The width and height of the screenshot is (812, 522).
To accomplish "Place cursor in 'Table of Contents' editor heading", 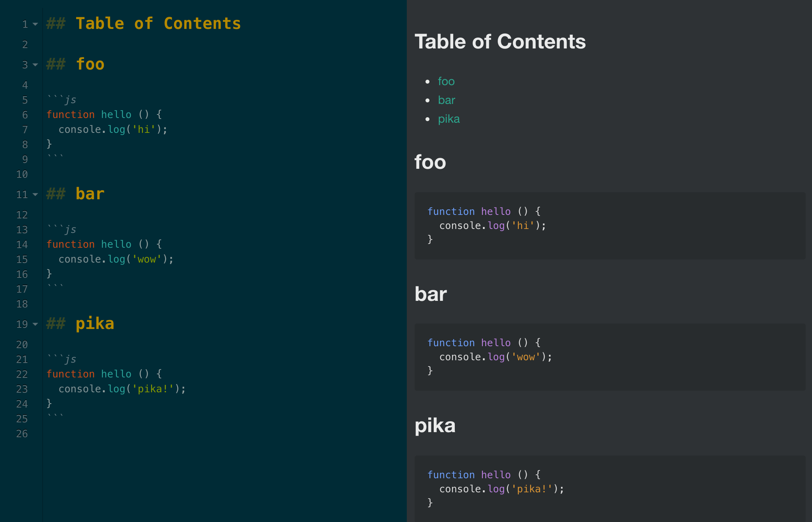I will click(158, 23).
